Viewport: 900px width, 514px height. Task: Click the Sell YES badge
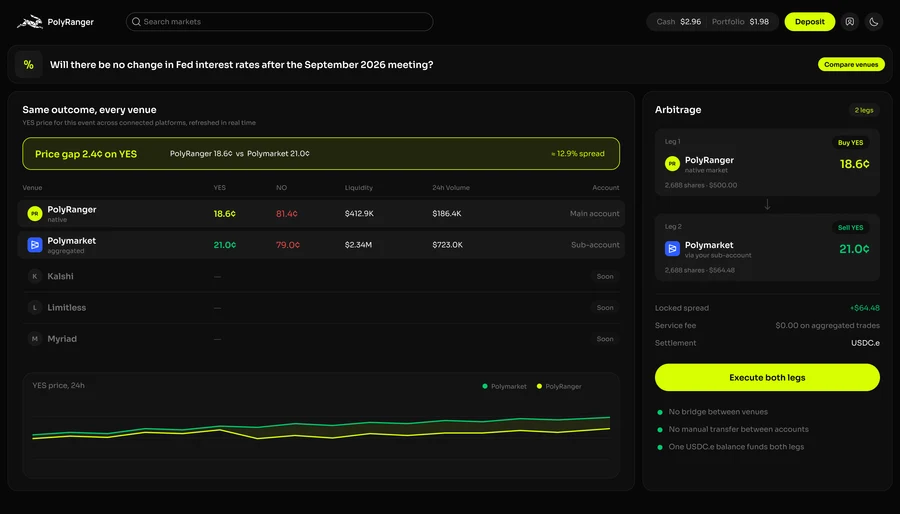850,228
